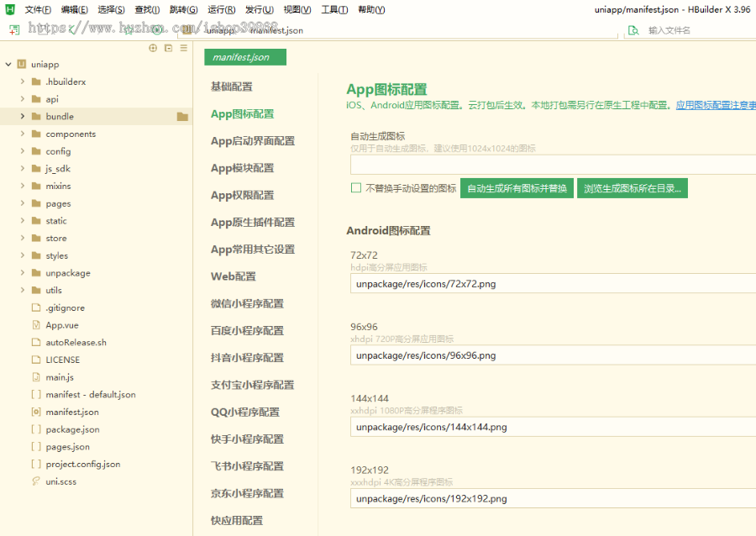Viewport: 756px width, 536px height.
Task: Click the store folder icon
Action: click(x=36, y=238)
